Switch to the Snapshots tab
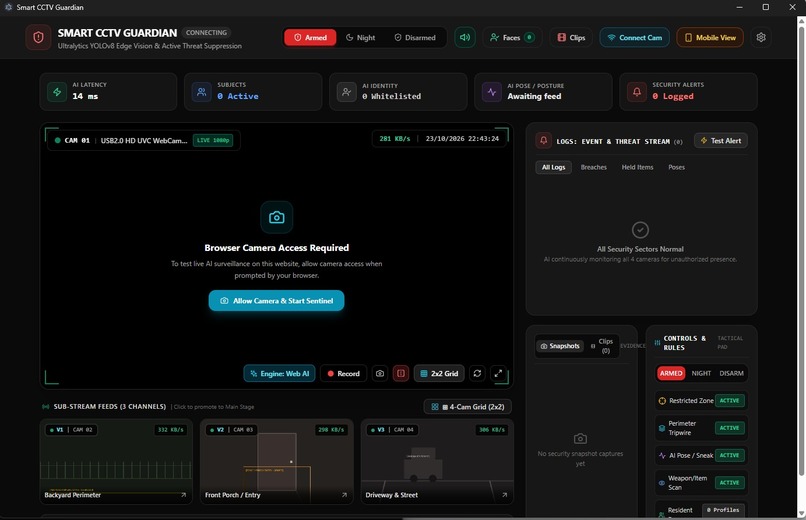The height and width of the screenshot is (520, 806). click(560, 346)
